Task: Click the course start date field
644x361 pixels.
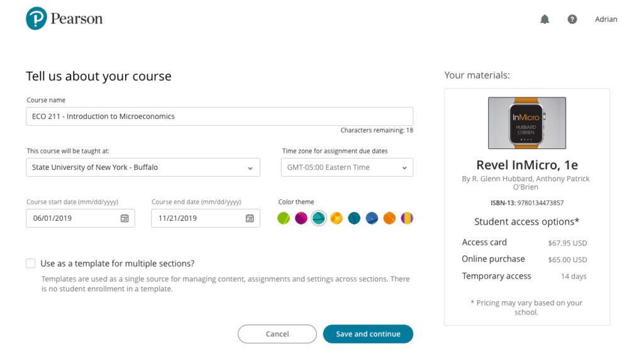Action: pyautogui.click(x=80, y=218)
